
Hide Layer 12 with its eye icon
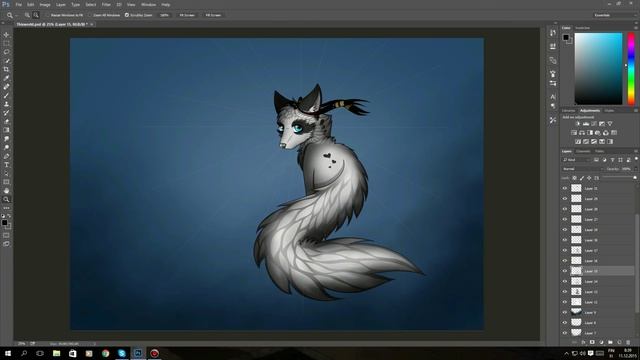[x=565, y=302]
